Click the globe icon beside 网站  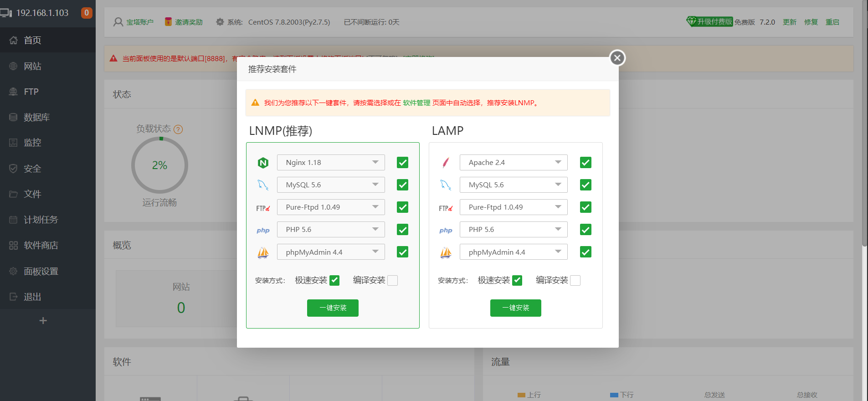click(x=14, y=66)
